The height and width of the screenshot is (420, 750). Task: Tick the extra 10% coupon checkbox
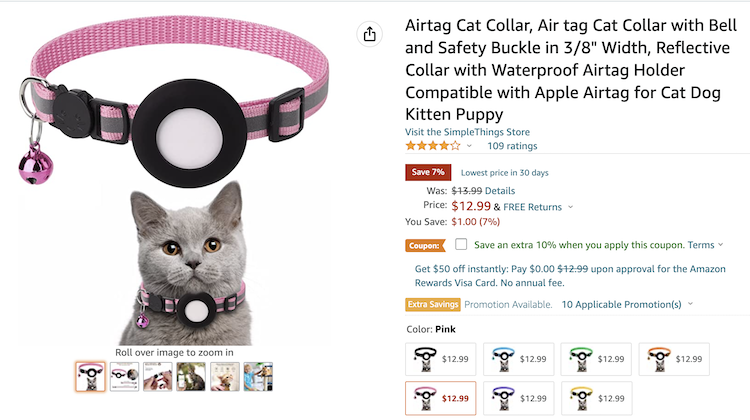tap(461, 244)
